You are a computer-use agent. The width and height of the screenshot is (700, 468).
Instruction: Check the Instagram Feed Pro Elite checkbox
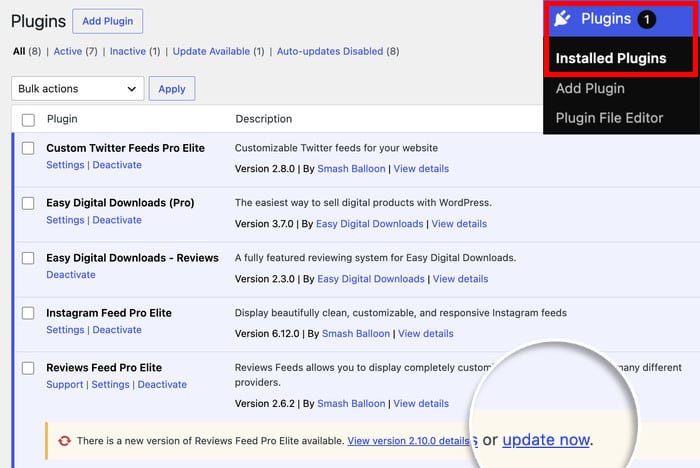click(x=28, y=313)
